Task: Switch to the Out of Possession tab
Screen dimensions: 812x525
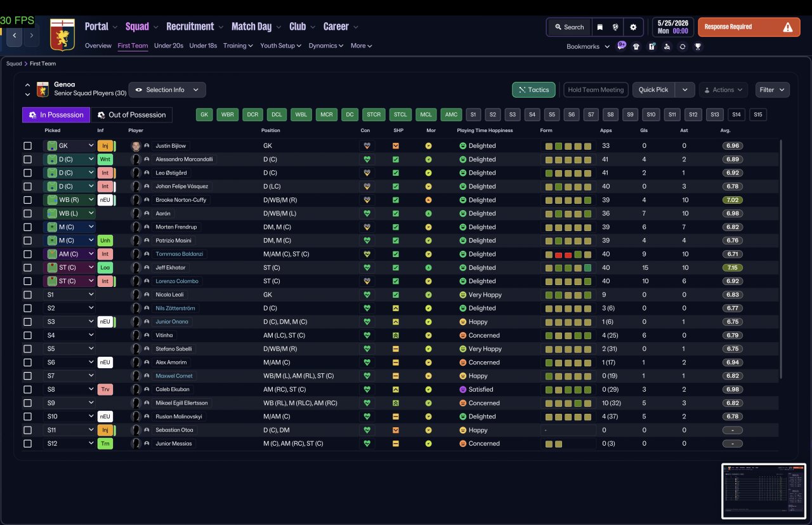Action: coord(132,115)
